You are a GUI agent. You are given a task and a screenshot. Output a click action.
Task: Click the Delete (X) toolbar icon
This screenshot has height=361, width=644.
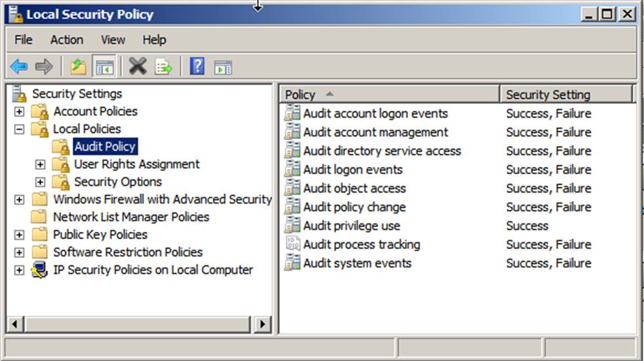click(x=138, y=66)
